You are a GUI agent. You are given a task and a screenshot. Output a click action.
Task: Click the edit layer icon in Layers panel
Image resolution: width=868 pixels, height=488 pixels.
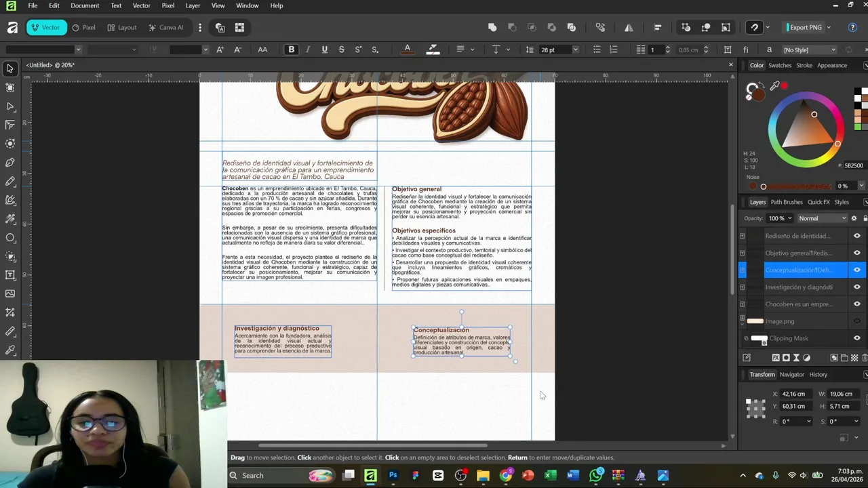point(747,357)
